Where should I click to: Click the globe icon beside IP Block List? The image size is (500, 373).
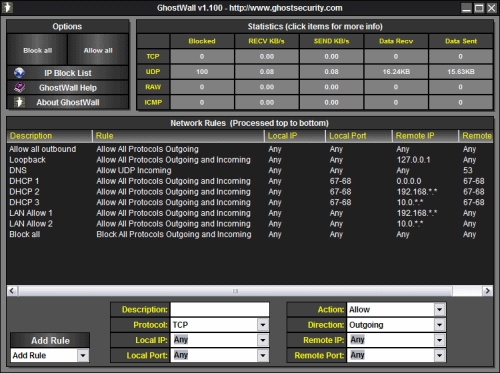click(x=19, y=73)
